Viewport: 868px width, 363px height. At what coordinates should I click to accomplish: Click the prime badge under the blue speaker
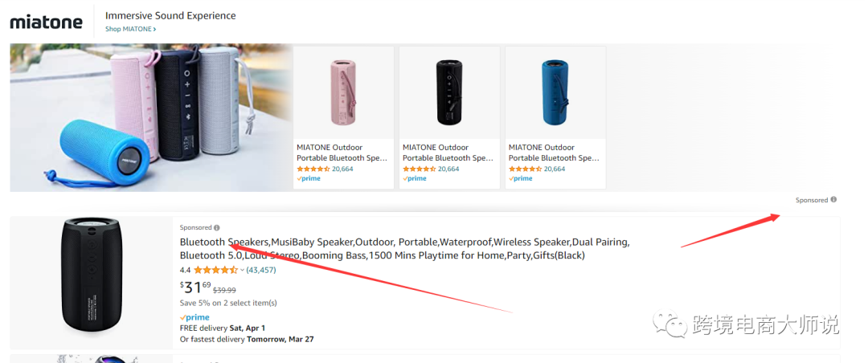click(x=521, y=178)
